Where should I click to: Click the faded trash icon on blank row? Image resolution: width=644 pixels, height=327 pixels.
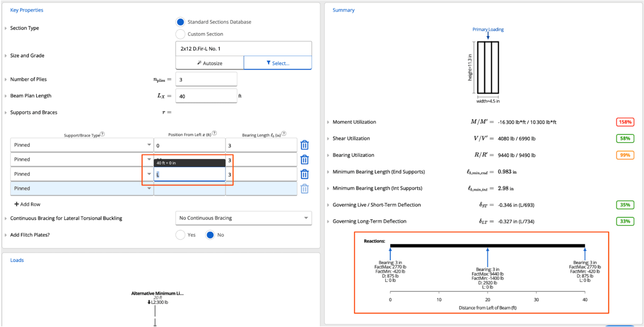tap(304, 189)
